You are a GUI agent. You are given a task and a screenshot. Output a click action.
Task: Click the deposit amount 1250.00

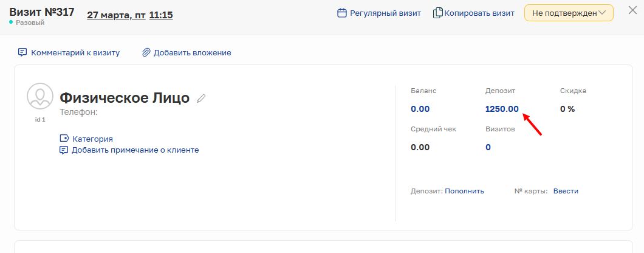coord(502,109)
